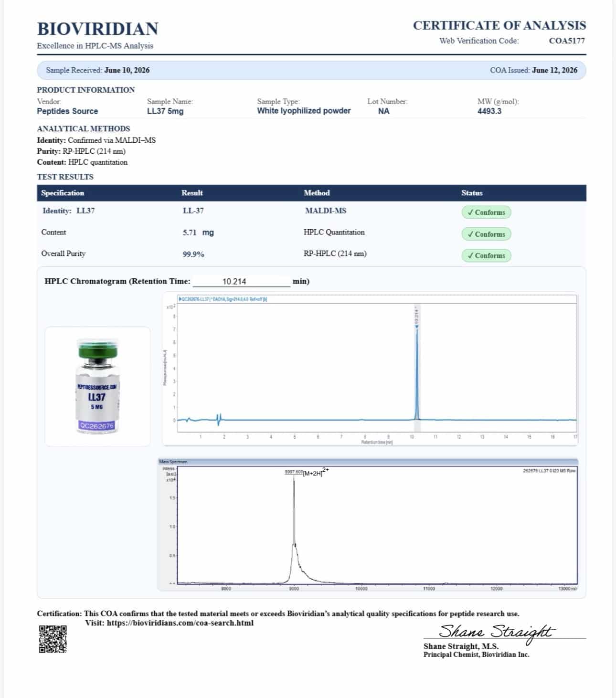Select the Content row Conforms badge

[x=486, y=234]
